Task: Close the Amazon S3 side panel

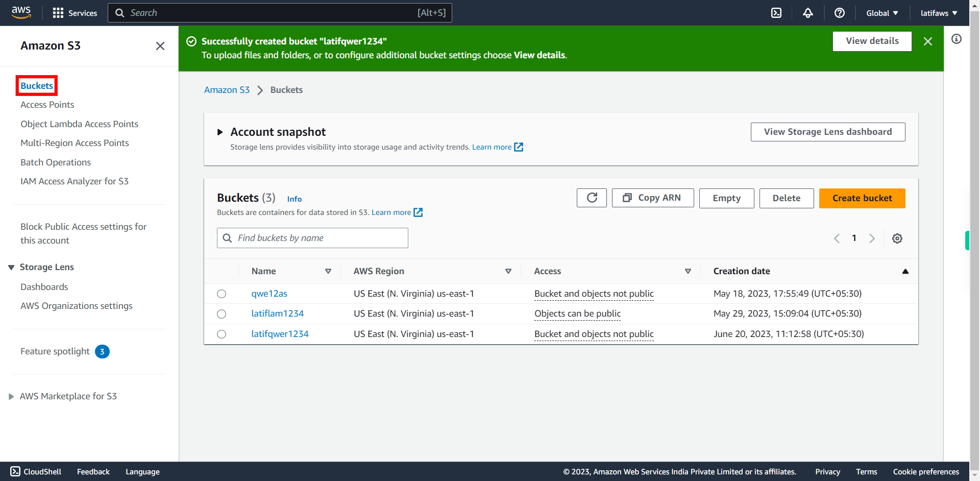Action: 160,46
